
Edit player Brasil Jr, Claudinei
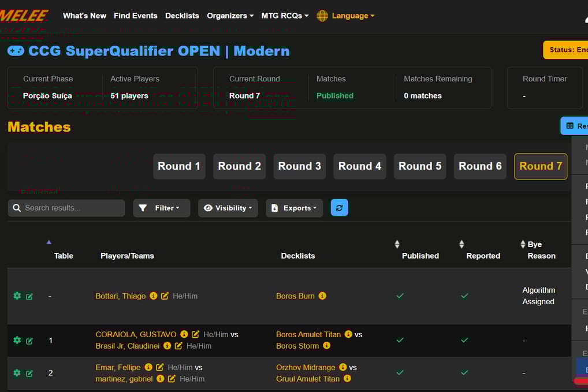pos(178,346)
